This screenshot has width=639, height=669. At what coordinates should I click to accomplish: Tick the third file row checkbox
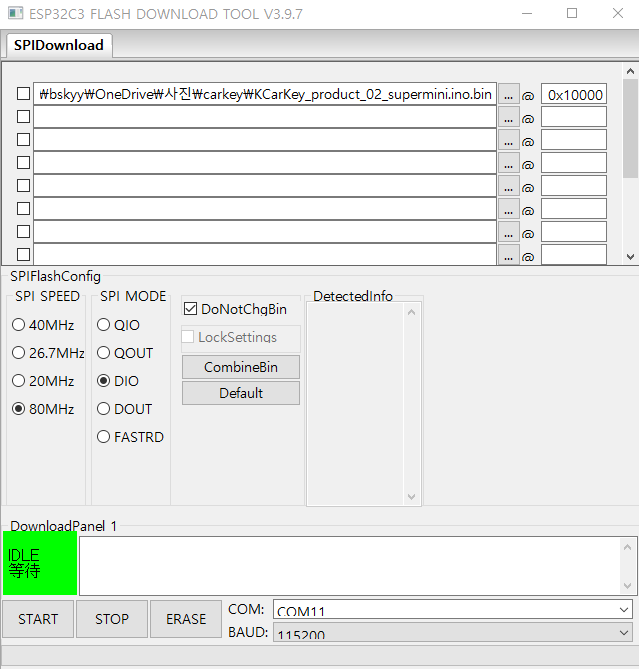(23, 140)
